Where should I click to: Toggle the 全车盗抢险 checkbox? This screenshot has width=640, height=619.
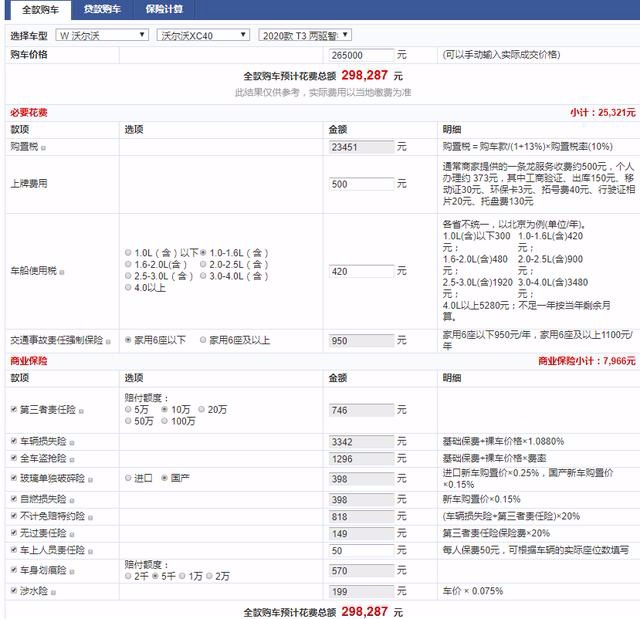[x=14, y=458]
